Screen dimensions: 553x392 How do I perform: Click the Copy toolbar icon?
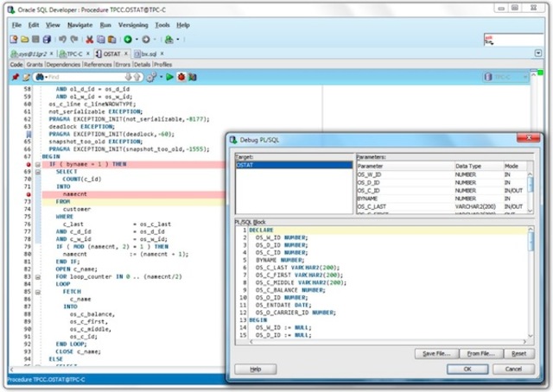(101, 40)
